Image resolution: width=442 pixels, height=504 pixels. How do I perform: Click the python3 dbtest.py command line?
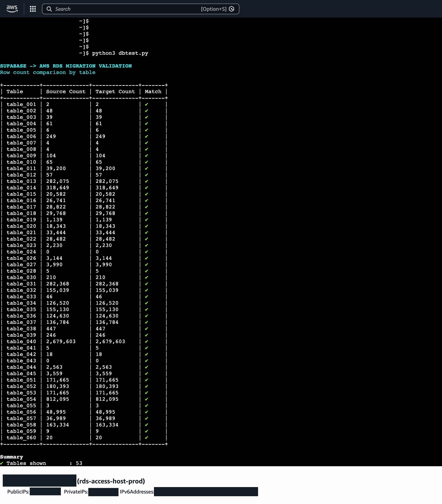(120, 53)
